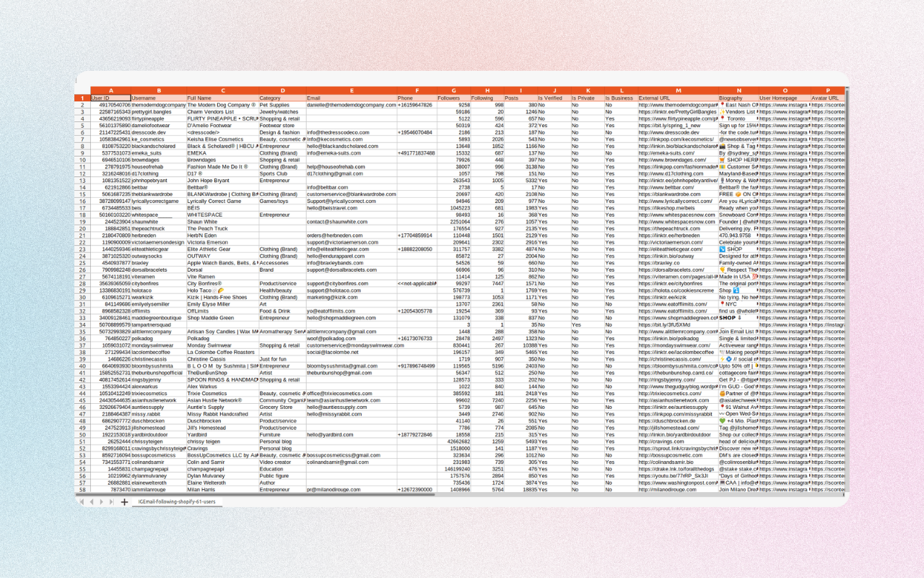Select the Biography header cell
Viewport: 924px width, 578px height.
pyautogui.click(x=738, y=98)
